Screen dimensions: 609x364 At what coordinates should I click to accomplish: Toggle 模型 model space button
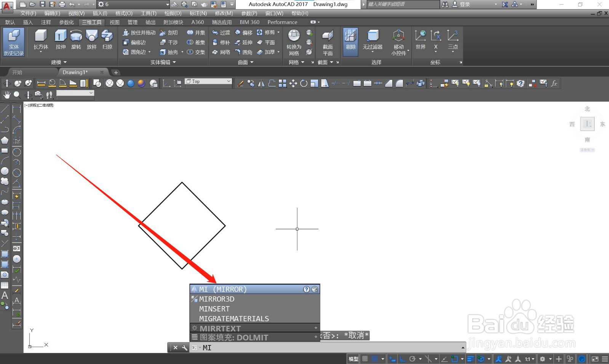[x=353, y=359]
